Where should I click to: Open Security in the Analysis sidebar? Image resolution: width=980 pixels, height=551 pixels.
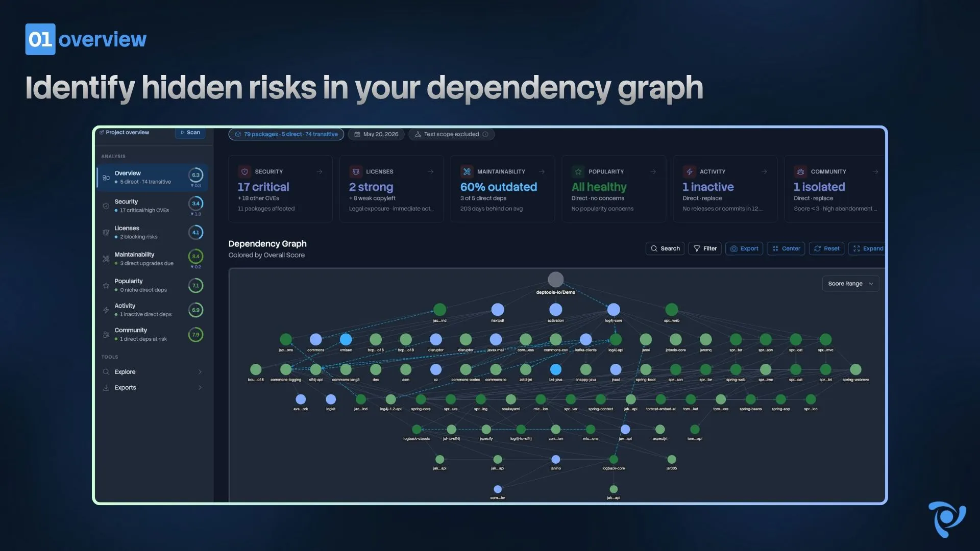tap(153, 206)
